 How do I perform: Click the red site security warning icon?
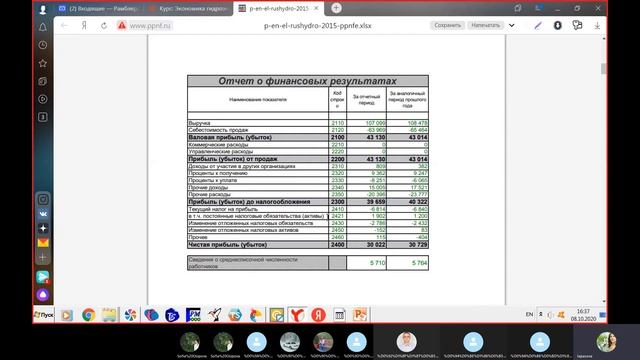click(122, 25)
